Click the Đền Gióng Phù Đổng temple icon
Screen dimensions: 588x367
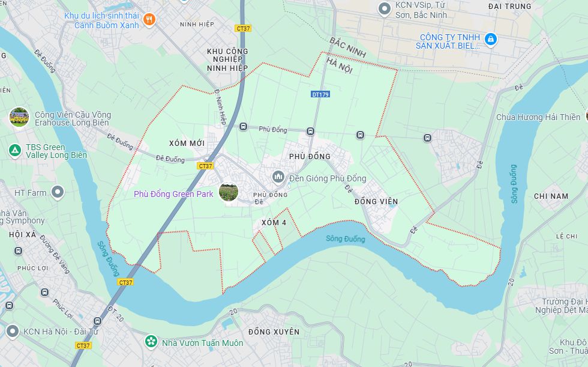tap(278, 177)
